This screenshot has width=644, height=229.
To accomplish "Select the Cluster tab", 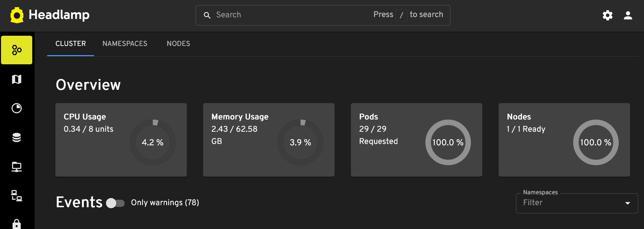I will (x=71, y=44).
